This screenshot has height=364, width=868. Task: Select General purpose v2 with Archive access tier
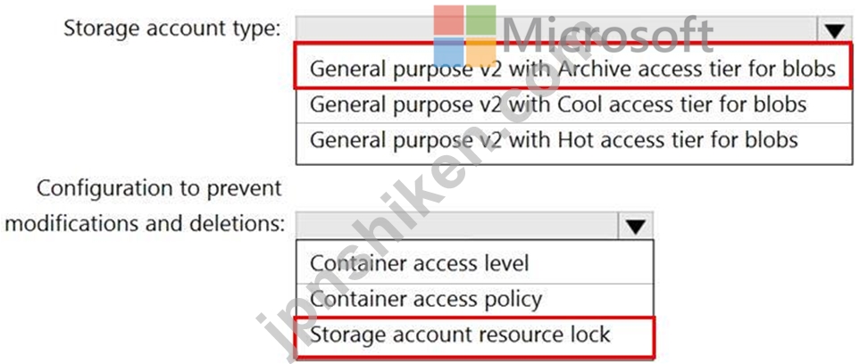pyautogui.click(x=573, y=69)
